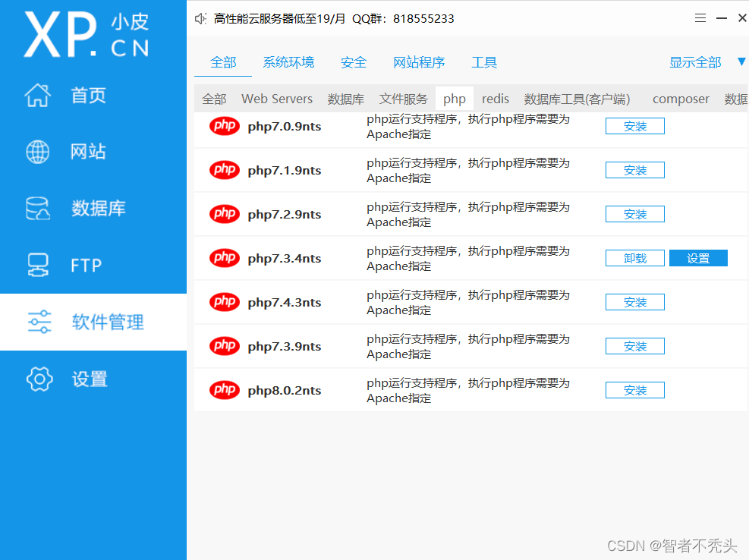Click the php7.3.9nts PHP logo
The image size is (749, 560).
click(x=225, y=346)
